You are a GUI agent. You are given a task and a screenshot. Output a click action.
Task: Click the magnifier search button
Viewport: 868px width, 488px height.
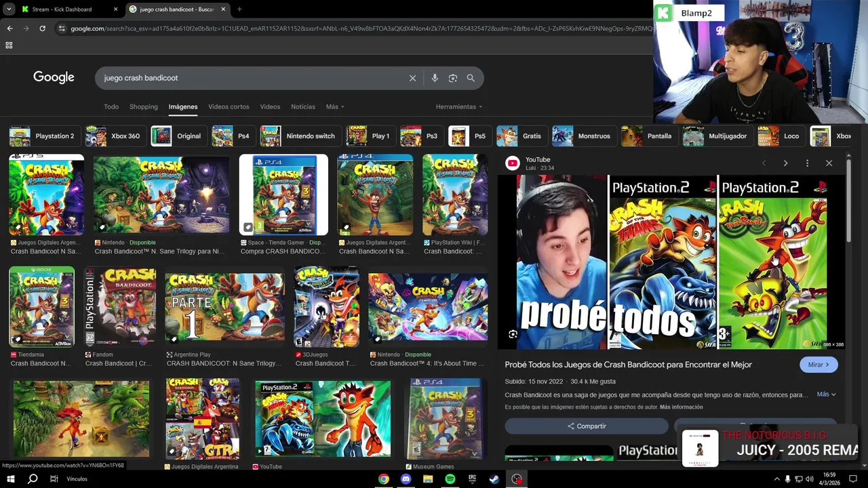click(471, 78)
